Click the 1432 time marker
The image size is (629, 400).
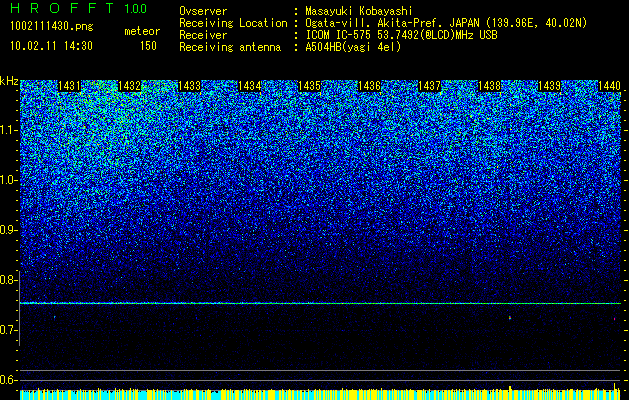[x=129, y=86]
